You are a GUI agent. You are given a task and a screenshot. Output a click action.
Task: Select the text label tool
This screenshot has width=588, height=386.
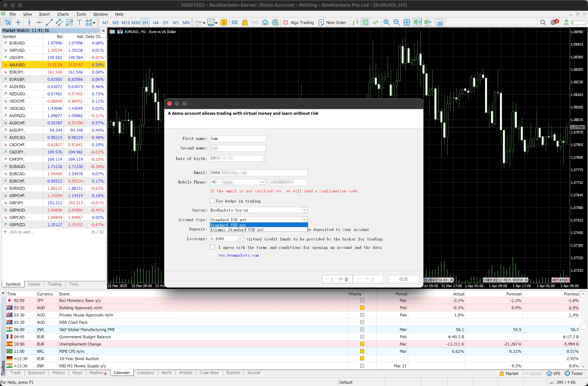click(x=79, y=22)
